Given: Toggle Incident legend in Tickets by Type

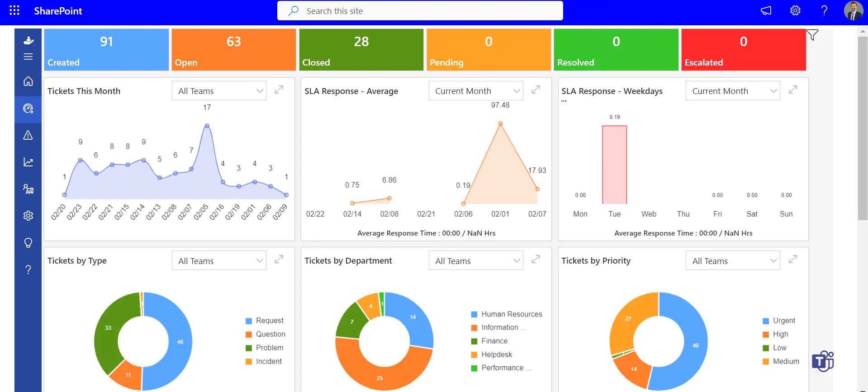Looking at the screenshot, I should pos(264,361).
